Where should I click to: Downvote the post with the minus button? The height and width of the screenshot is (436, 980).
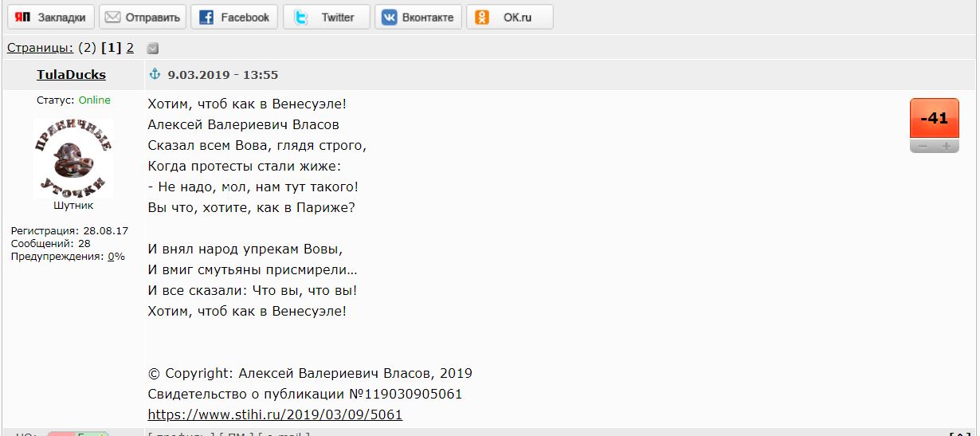coord(922,146)
